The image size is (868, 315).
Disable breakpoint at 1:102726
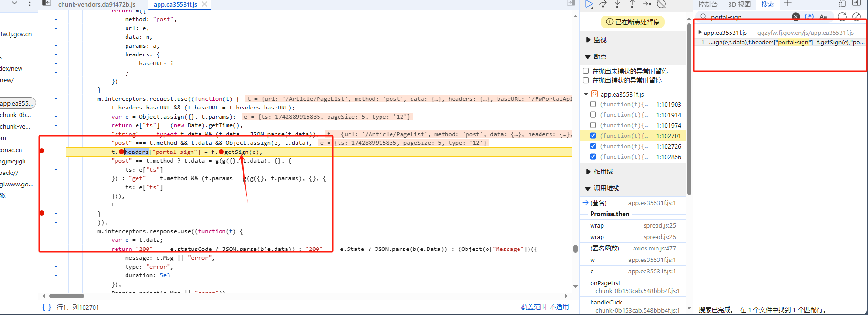(593, 146)
